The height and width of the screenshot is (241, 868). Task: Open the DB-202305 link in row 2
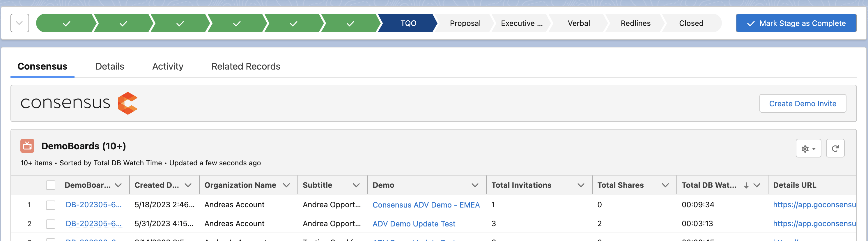[94, 224]
